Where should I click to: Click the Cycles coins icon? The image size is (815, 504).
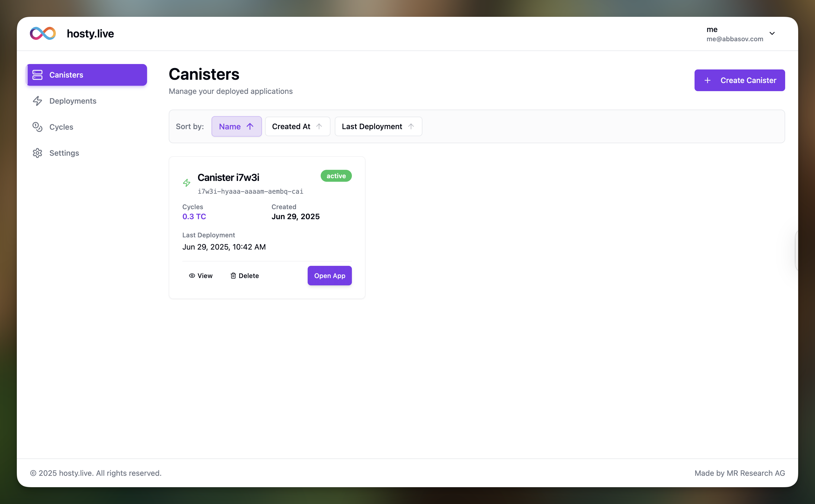[x=37, y=127]
